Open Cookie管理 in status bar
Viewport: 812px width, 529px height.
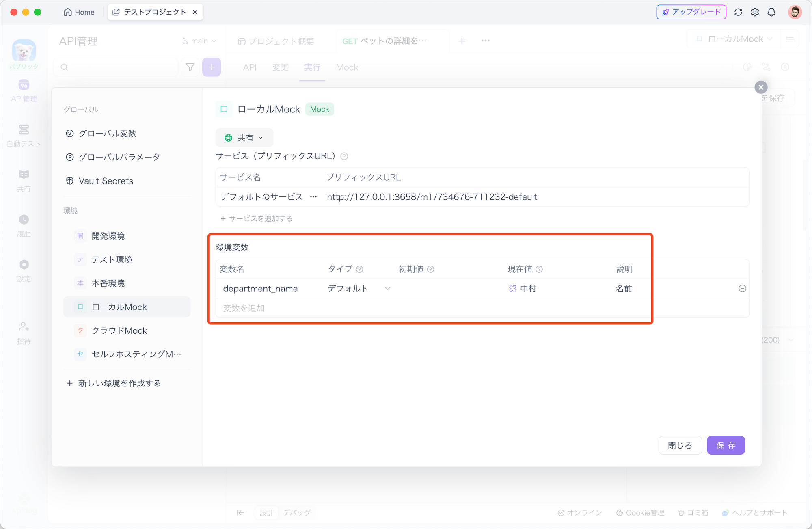tap(640, 513)
